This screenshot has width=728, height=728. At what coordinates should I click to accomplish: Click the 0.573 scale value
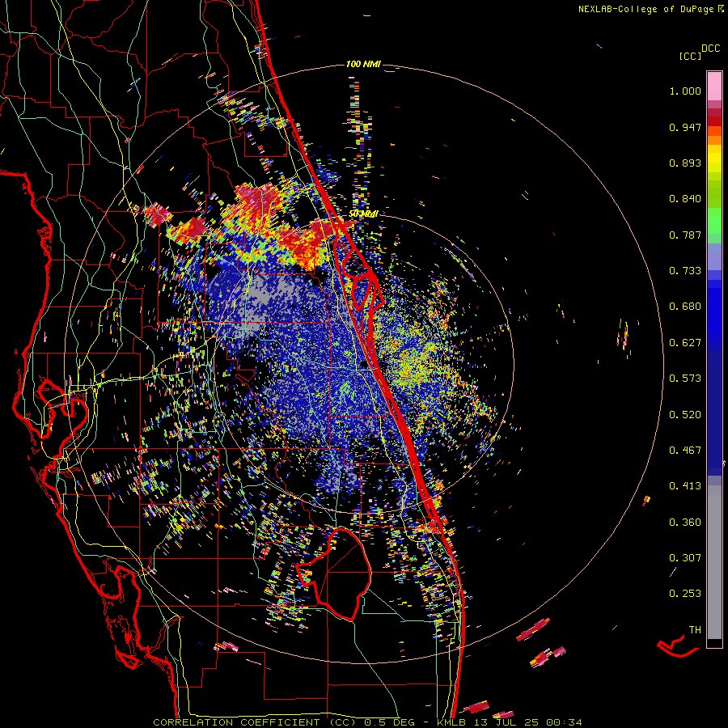coord(685,379)
